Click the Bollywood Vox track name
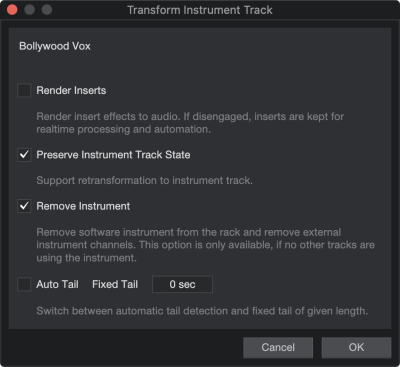400x367 pixels. coord(55,46)
